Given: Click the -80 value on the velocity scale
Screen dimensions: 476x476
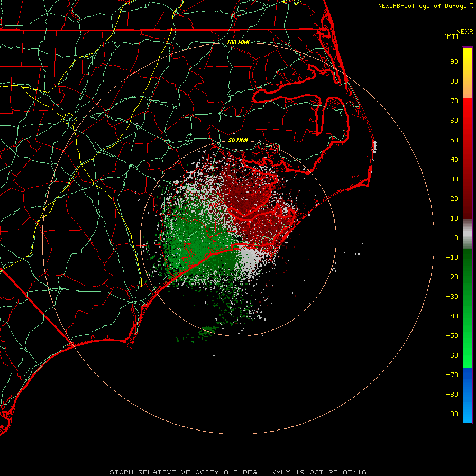Looking at the screenshot, I should [x=452, y=395].
